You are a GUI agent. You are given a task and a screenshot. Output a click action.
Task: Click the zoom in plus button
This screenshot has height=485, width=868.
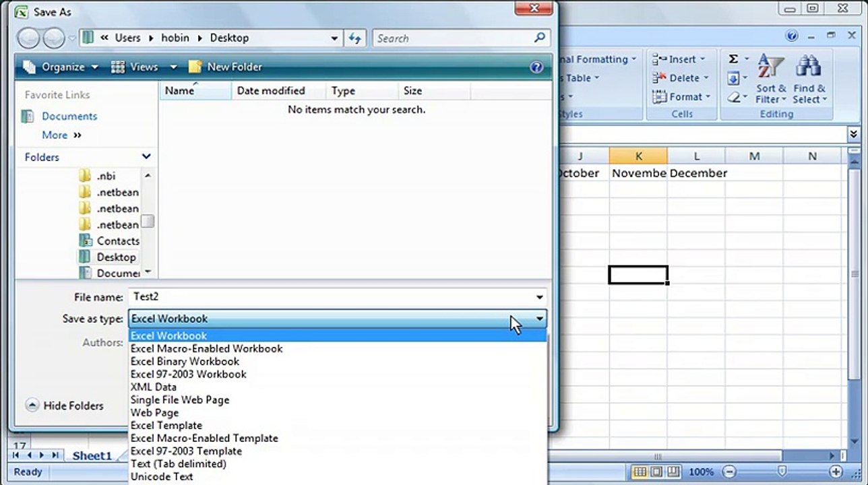(x=836, y=472)
